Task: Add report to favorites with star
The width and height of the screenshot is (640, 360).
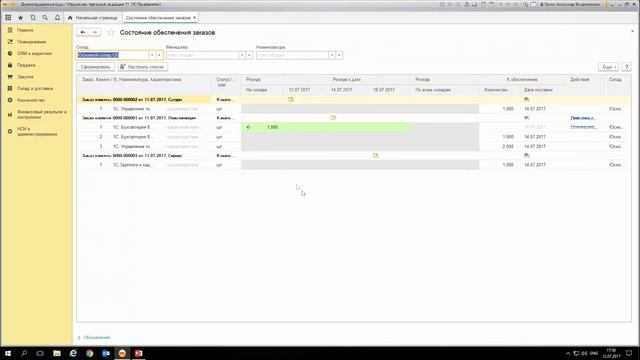Action: [111, 33]
